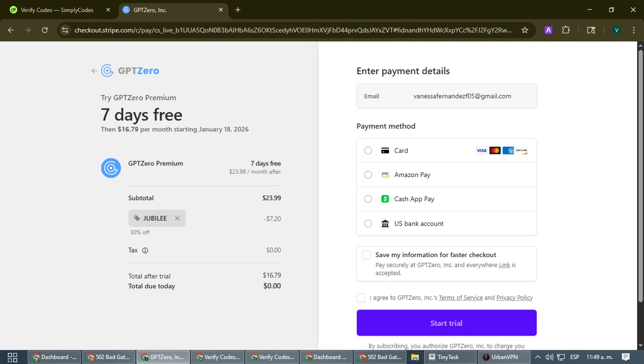Click the Visa card logo
644x364 pixels.
(x=482, y=150)
